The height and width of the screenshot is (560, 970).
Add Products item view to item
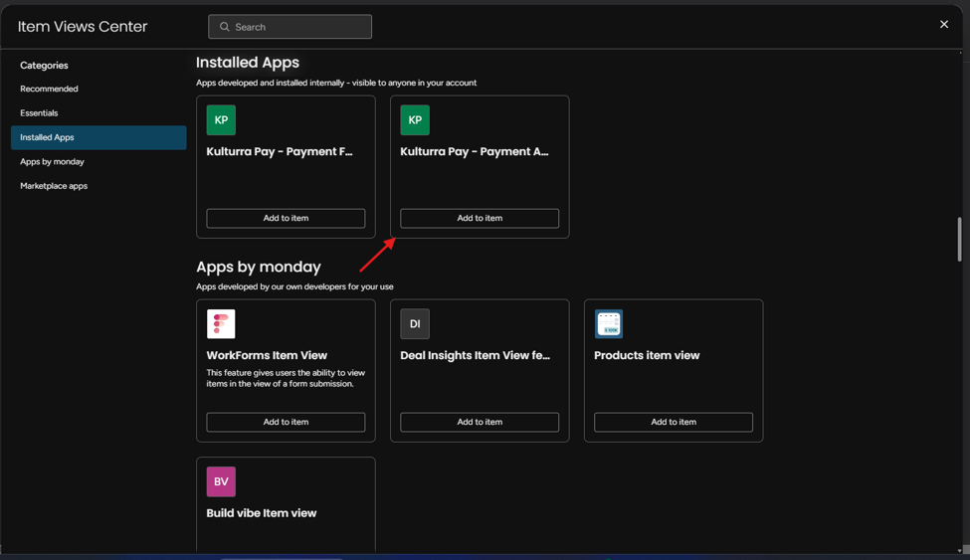[x=674, y=422]
